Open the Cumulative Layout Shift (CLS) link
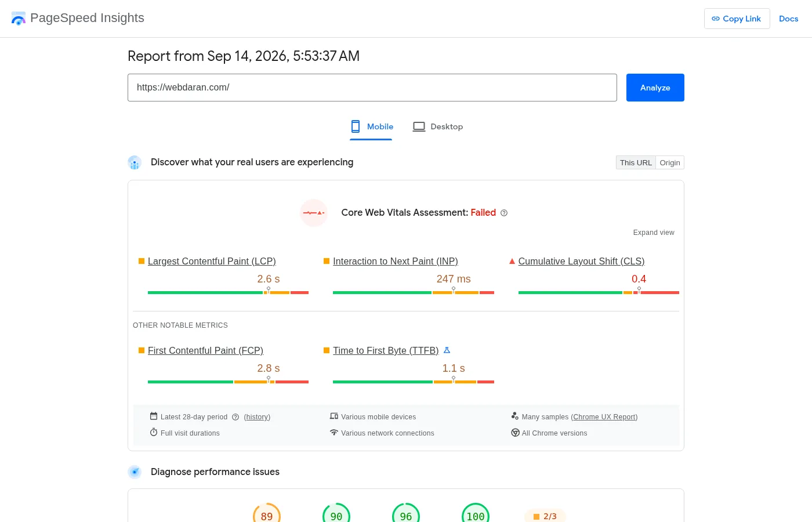The height and width of the screenshot is (522, 812). tap(581, 262)
